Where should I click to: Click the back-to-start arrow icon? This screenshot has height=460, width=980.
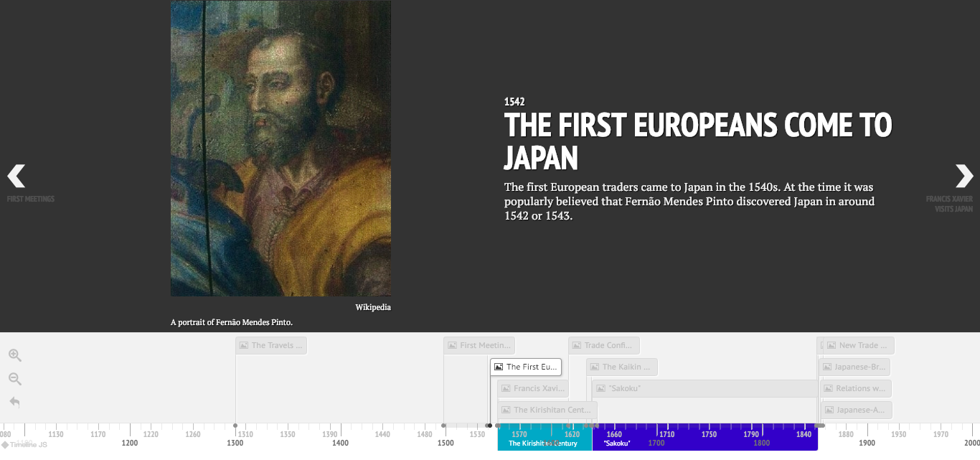point(14,402)
